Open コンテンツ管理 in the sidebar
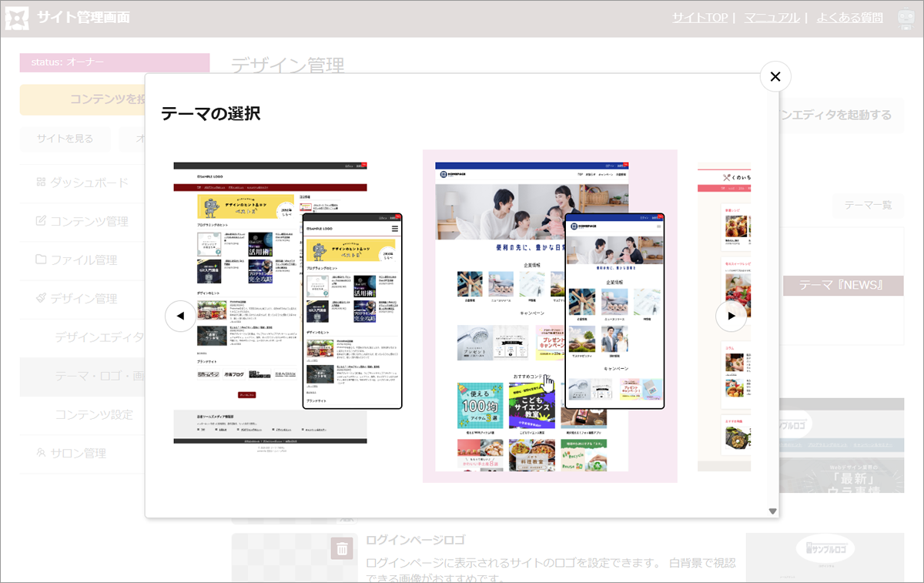The height and width of the screenshot is (583, 924). (x=82, y=221)
